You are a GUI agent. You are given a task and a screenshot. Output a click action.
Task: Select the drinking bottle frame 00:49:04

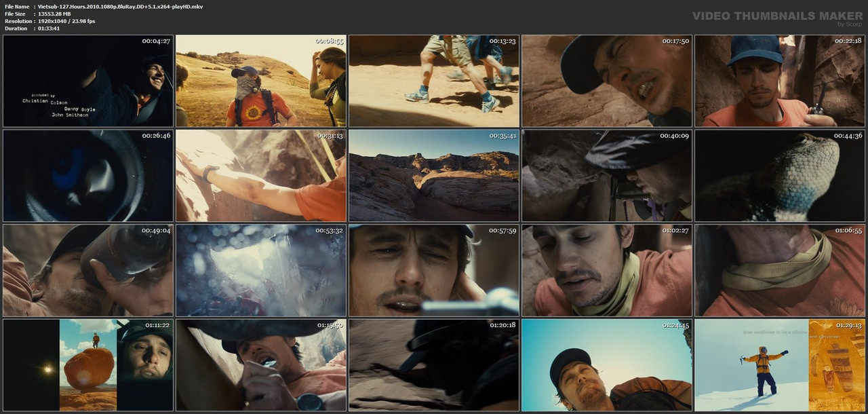click(88, 271)
